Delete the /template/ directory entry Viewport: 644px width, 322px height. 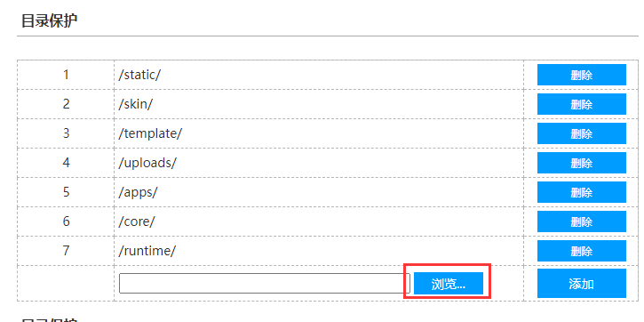tap(582, 133)
